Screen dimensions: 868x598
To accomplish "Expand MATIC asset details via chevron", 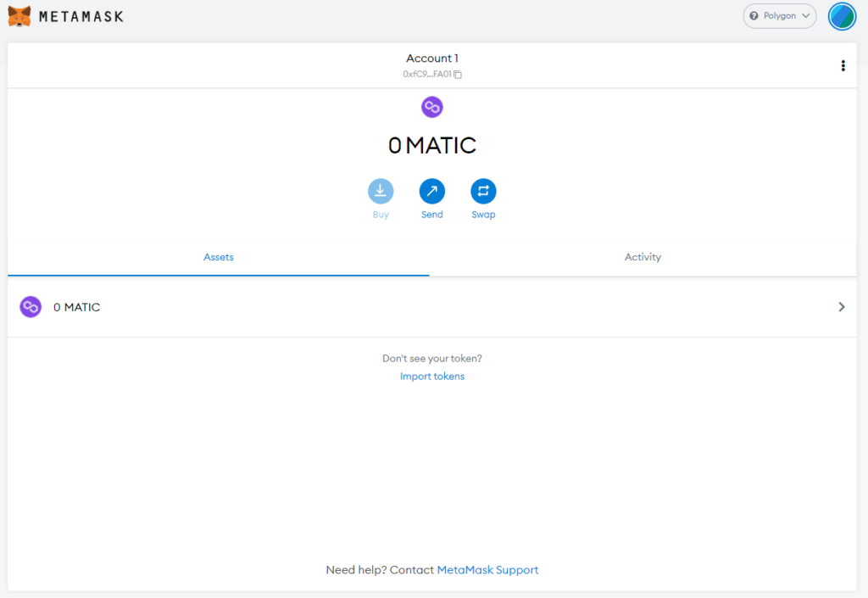I will tap(842, 307).
